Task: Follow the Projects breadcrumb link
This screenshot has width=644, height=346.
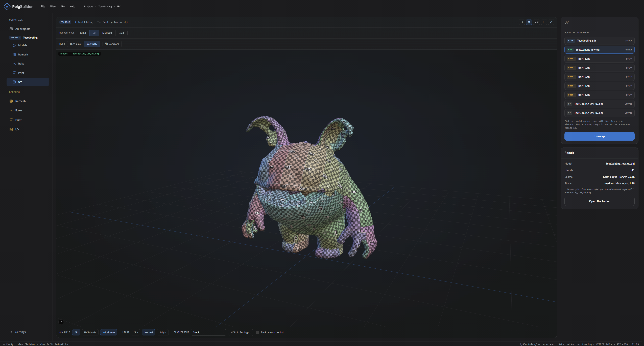Action: click(x=88, y=7)
